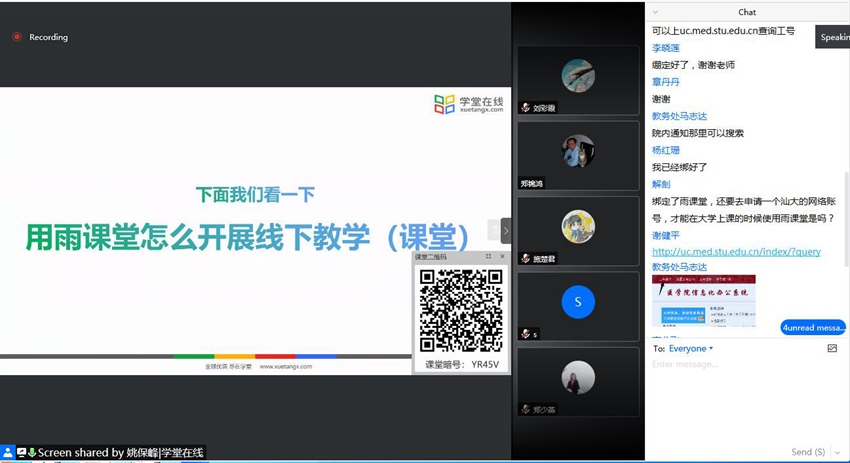Collapse the Chat panel with header chevron
The height and width of the screenshot is (463, 850).
(x=655, y=12)
